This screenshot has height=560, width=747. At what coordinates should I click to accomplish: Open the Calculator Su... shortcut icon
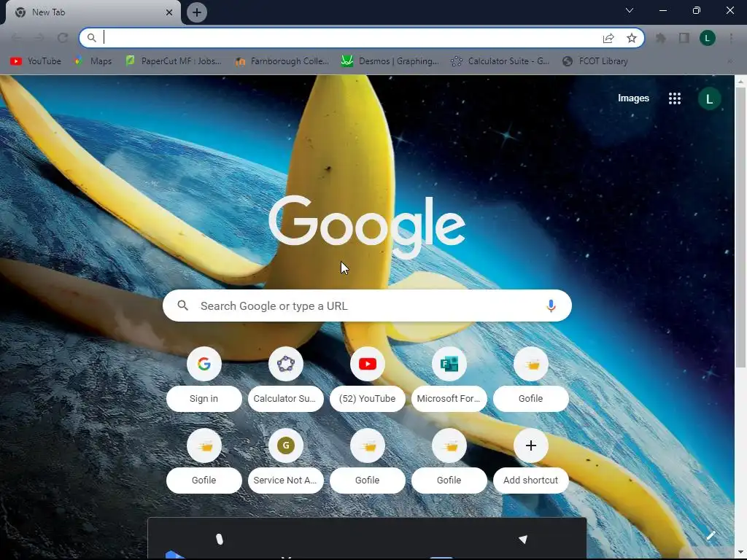pos(286,365)
